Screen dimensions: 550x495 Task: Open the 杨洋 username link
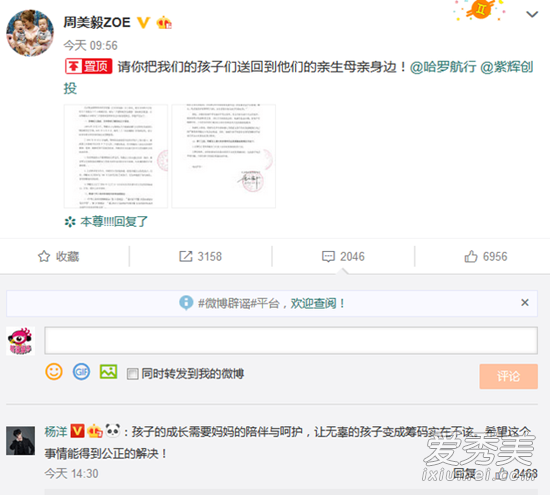click(x=56, y=432)
